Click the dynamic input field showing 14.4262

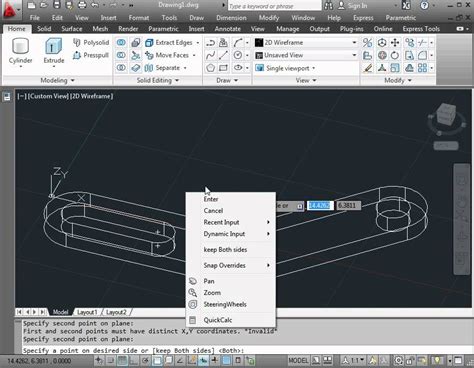pyautogui.click(x=320, y=205)
